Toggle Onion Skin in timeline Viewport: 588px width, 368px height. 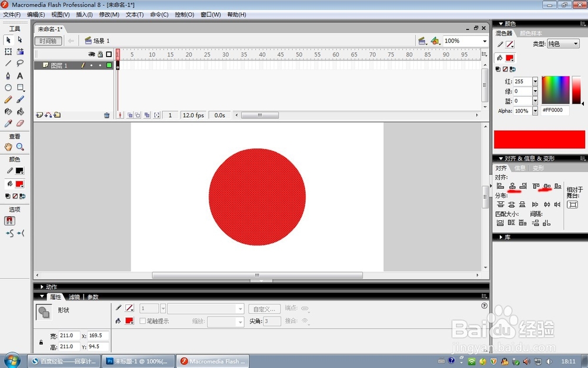point(130,115)
